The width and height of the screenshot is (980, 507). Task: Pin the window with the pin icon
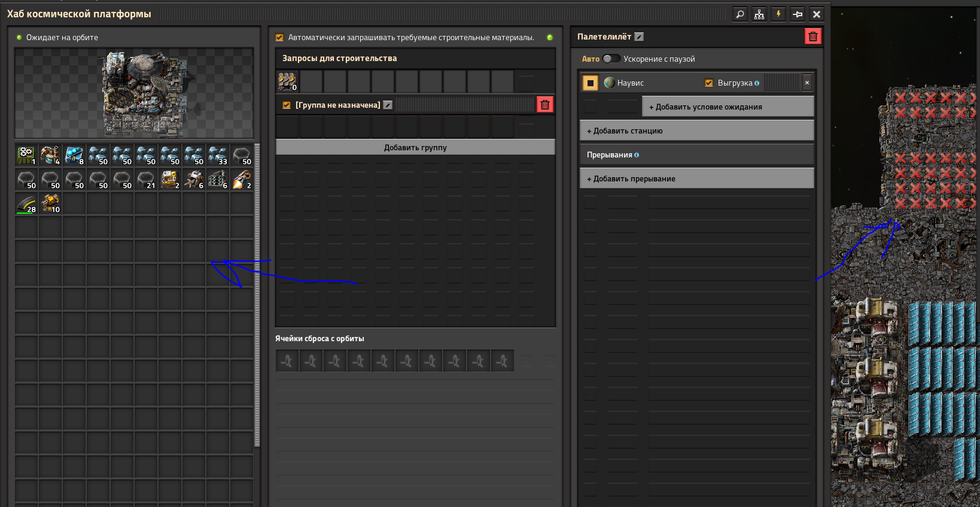(798, 14)
